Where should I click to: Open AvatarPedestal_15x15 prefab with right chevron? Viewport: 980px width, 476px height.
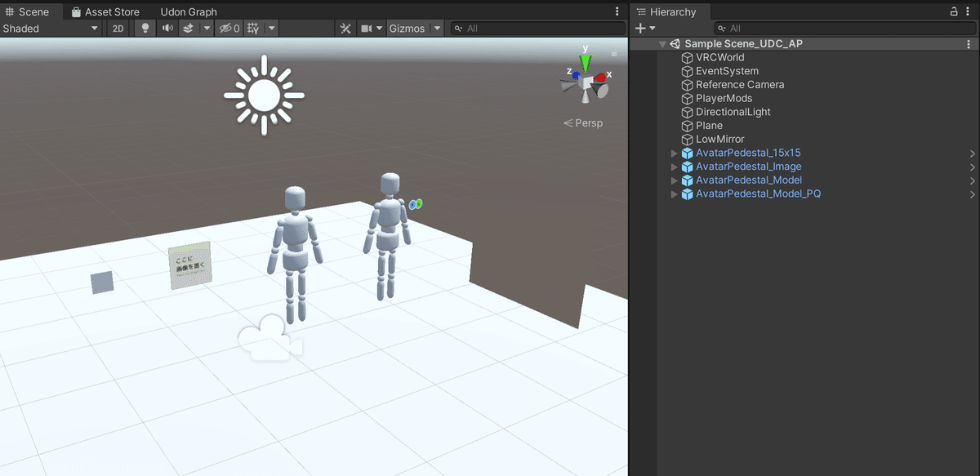[973, 153]
